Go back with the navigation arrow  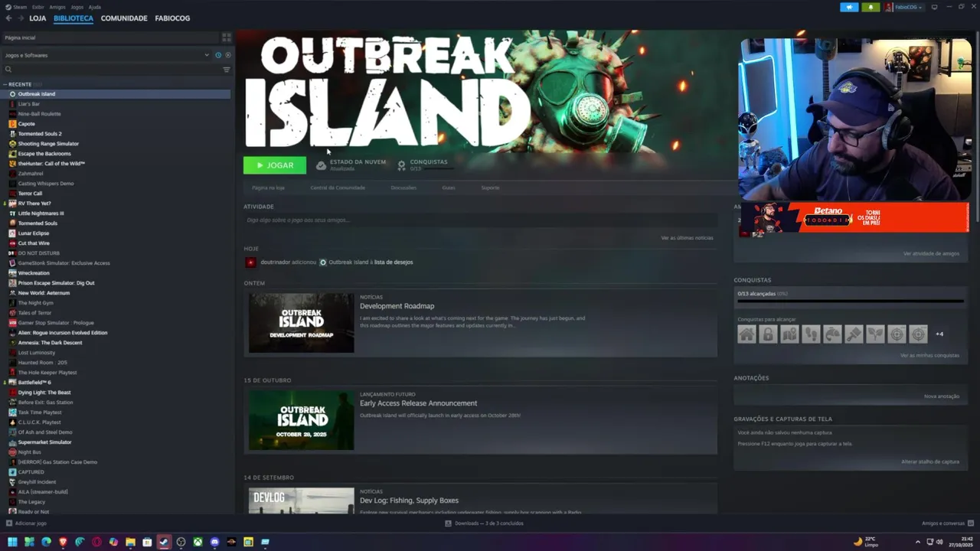point(8,18)
